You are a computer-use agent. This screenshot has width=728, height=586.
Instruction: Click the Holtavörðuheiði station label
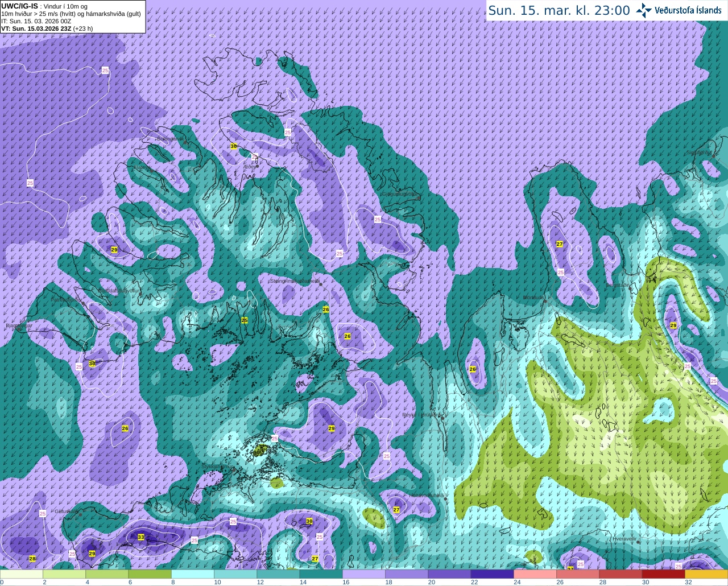(427, 496)
